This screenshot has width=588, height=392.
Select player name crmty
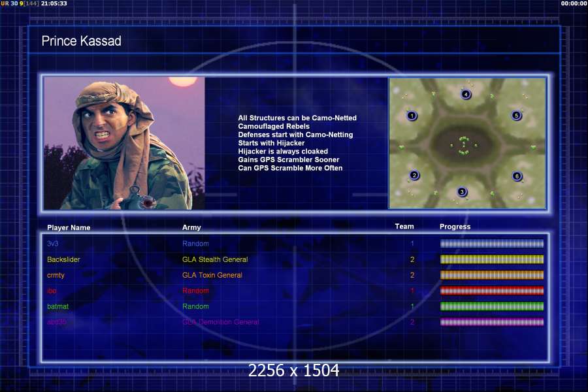(56, 275)
